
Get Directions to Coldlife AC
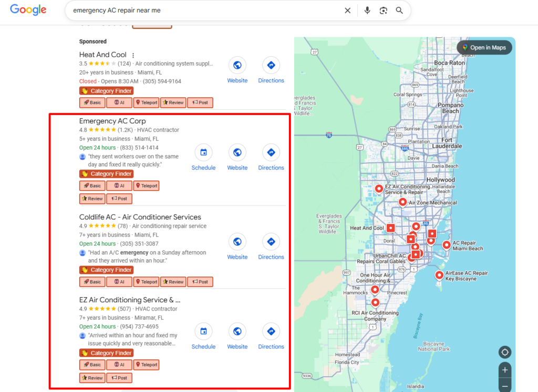coord(271,242)
